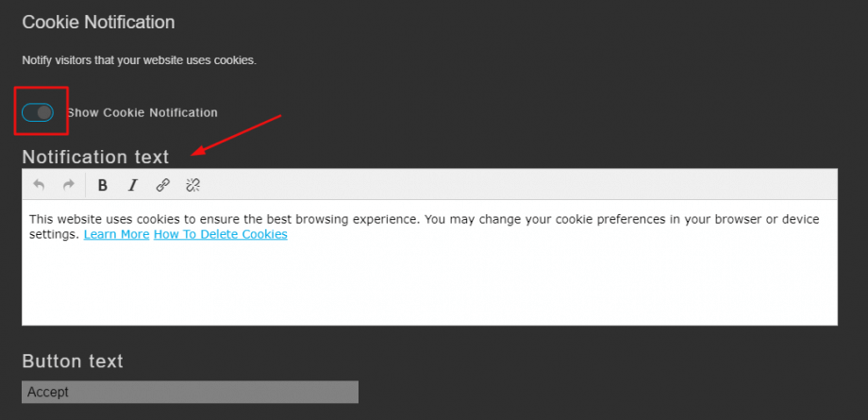Click the Notification text heading label
The width and height of the screenshot is (868, 420).
pyautogui.click(x=95, y=157)
